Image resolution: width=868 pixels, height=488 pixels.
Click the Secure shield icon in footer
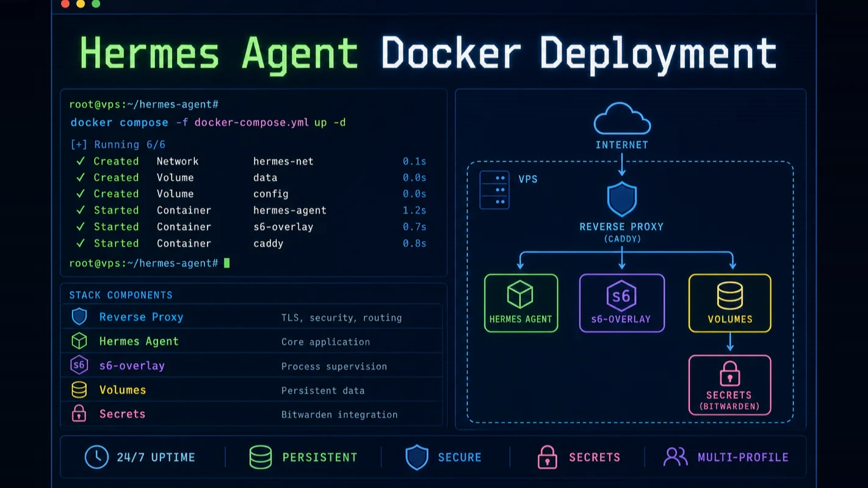(x=417, y=457)
